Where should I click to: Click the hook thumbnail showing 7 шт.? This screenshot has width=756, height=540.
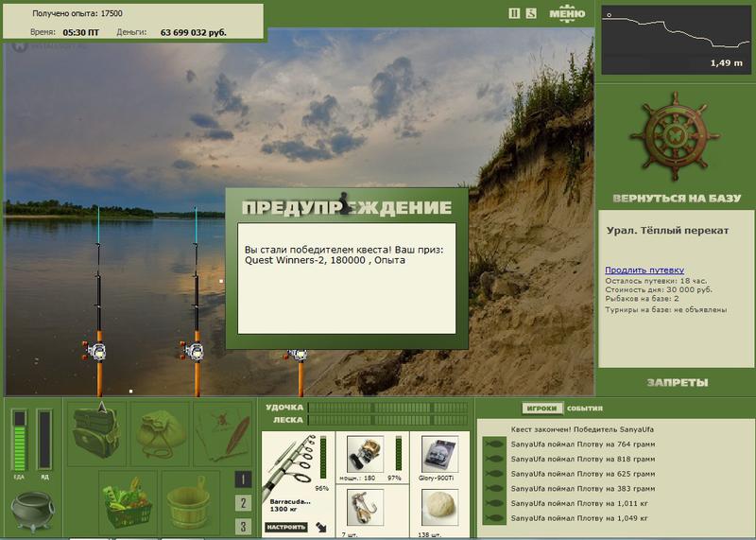click(x=365, y=507)
